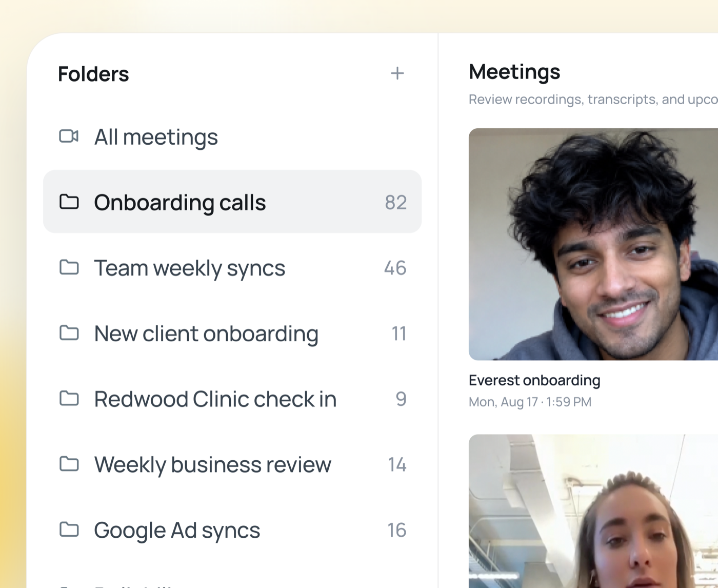718x588 pixels.
Task: Click folder icon next to Team weekly syncs
Action: 69,267
